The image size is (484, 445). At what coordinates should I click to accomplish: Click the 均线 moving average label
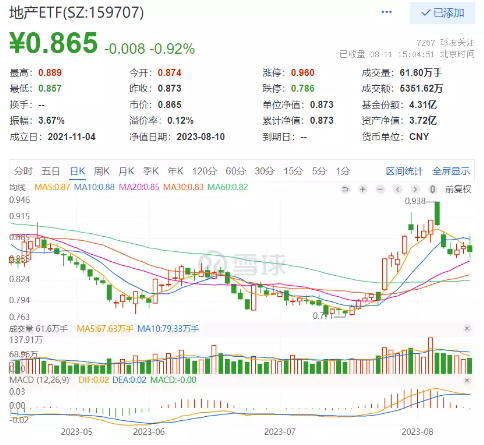coord(17,187)
